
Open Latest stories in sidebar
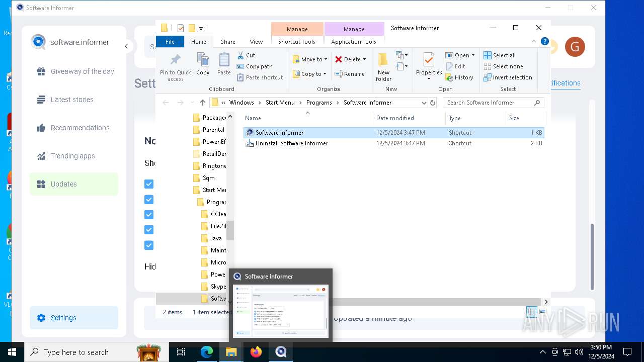point(74,100)
